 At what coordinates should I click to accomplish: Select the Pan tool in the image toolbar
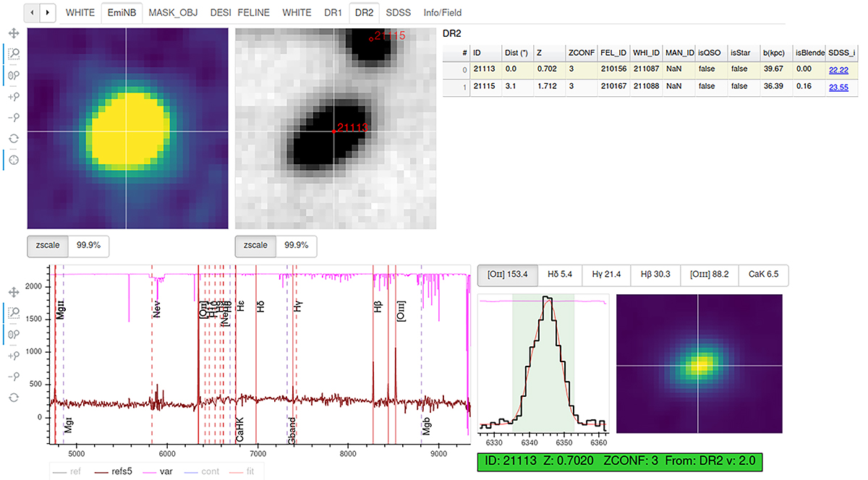[x=13, y=33]
